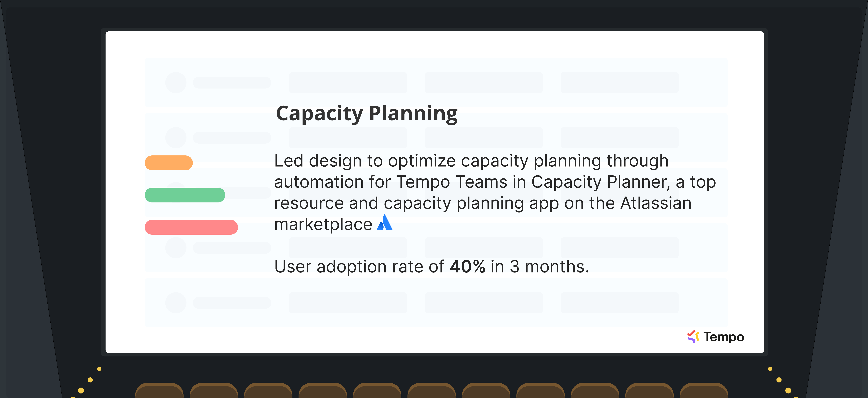The width and height of the screenshot is (868, 398).
Task: Click the top-right placeholder rectangle
Action: 619,82
